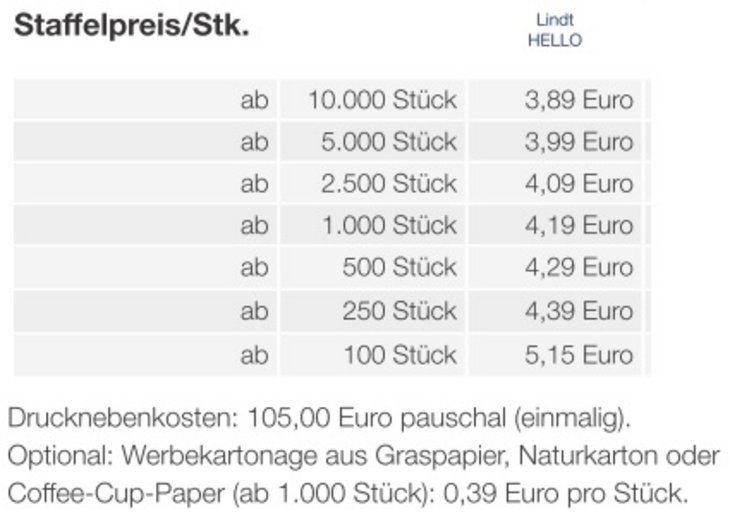Image resolution: width=730 pixels, height=519 pixels.
Task: Select the 250 Stück quantity cell
Action: click(x=399, y=311)
